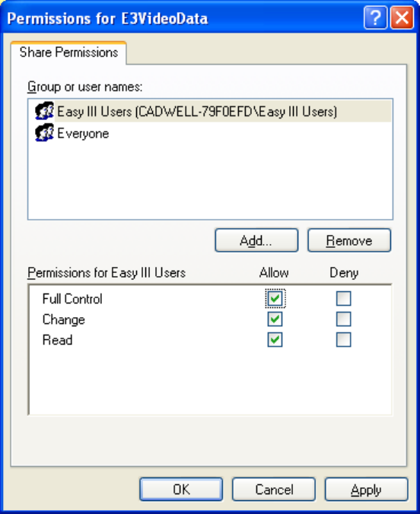Image resolution: width=420 pixels, height=514 pixels.
Task: Select Easy III Users list entry
Action: tap(210, 111)
